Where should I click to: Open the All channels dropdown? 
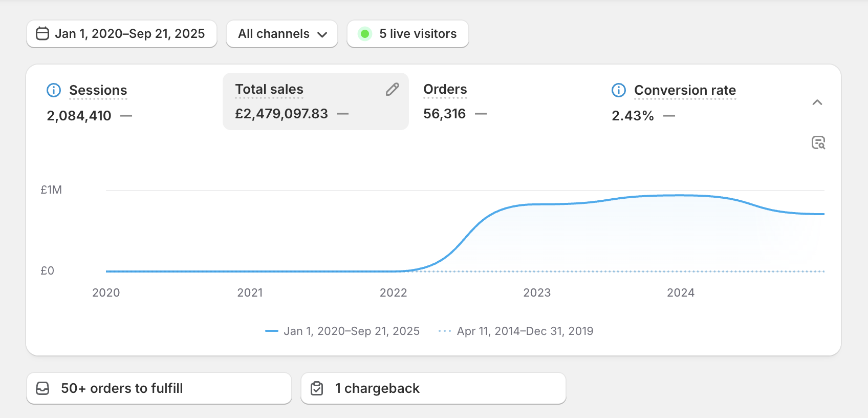click(x=282, y=34)
